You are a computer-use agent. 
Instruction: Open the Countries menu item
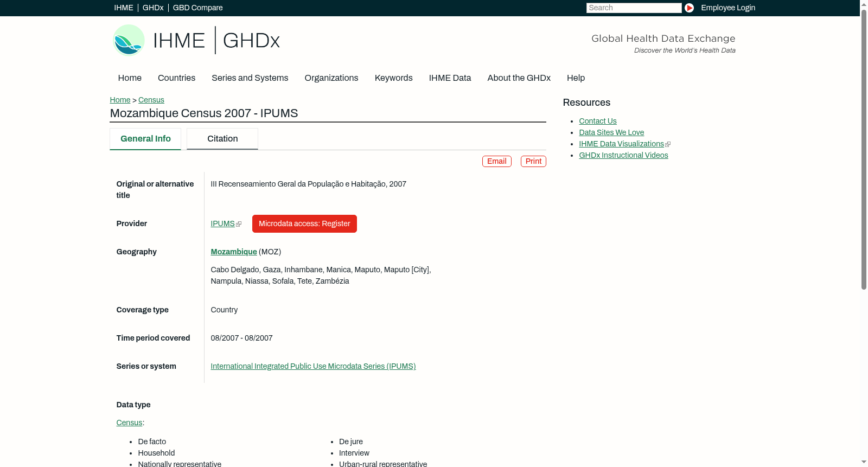(x=176, y=78)
